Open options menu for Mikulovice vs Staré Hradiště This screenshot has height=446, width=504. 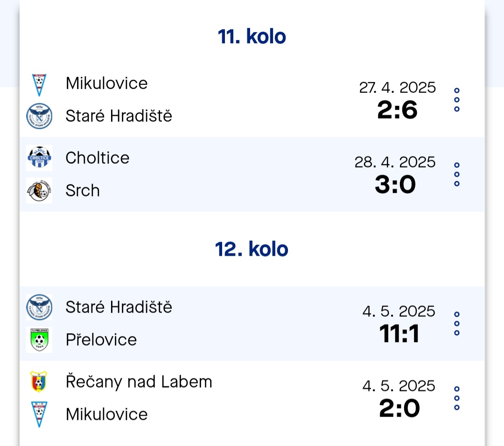(457, 100)
